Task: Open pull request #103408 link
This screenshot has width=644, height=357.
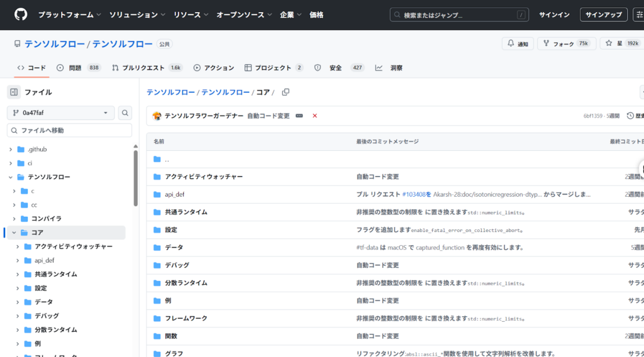Action: click(x=413, y=195)
